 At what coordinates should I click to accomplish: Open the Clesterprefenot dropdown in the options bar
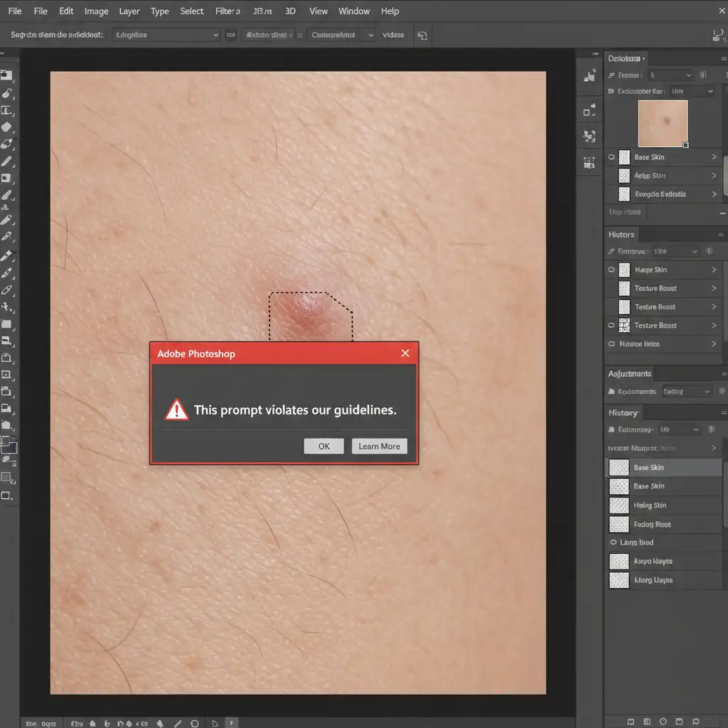pyautogui.click(x=341, y=35)
